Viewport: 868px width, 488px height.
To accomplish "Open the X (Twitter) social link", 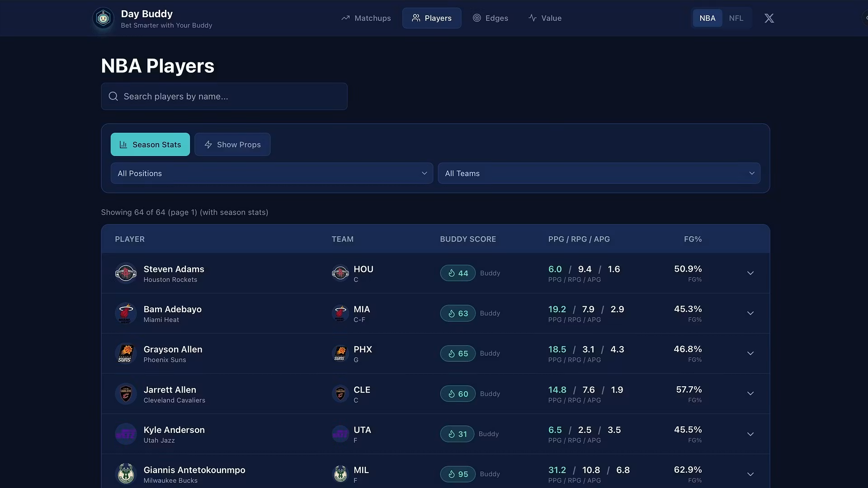I will coord(769,18).
